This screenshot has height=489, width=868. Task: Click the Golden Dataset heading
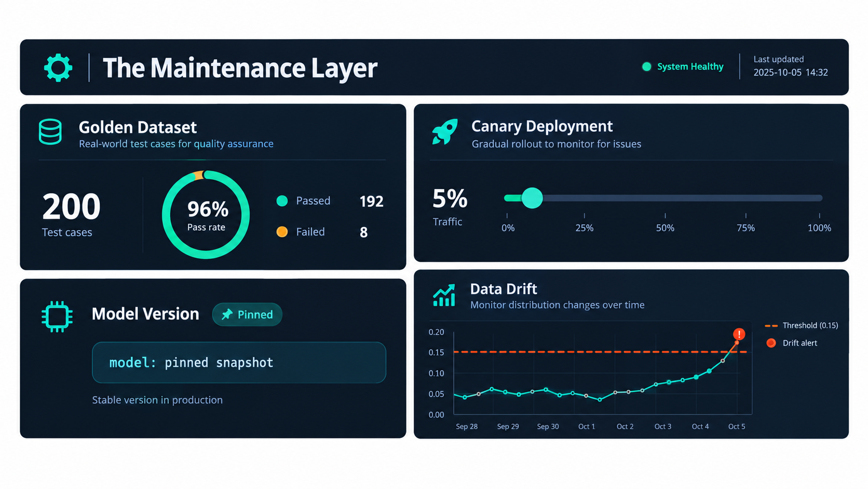(138, 127)
